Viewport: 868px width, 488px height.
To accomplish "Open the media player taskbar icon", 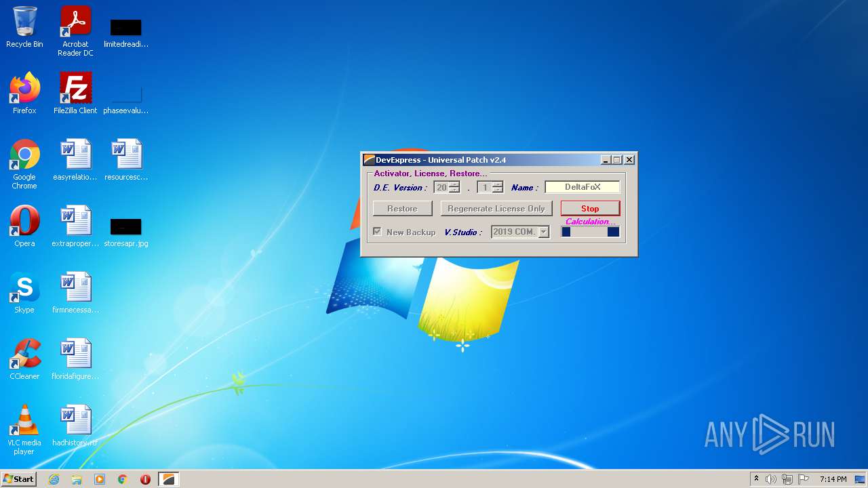I will point(100,479).
